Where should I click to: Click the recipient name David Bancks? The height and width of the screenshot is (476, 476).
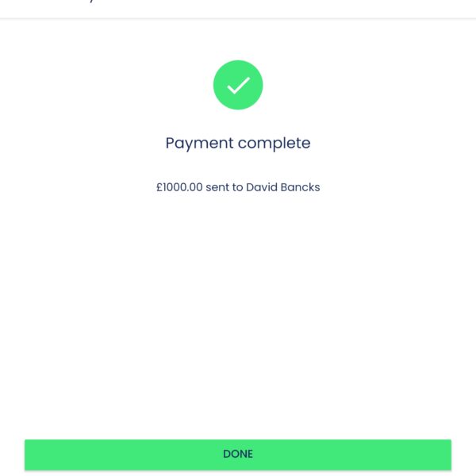coord(283,188)
